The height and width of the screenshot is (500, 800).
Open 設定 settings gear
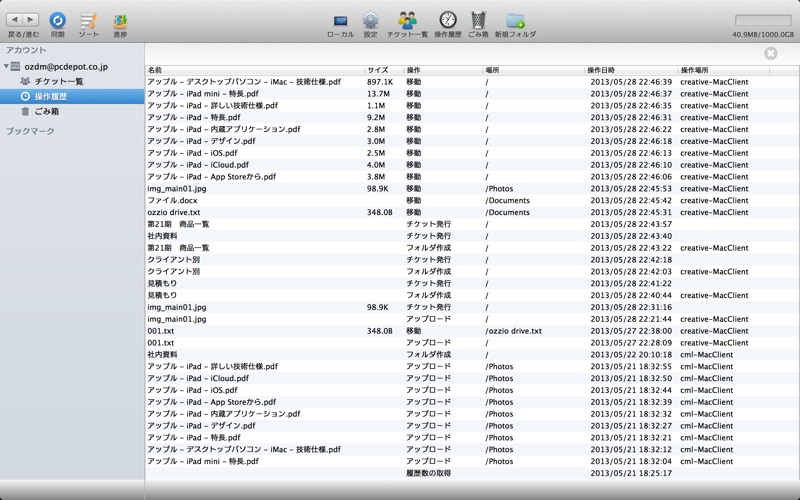point(370,20)
